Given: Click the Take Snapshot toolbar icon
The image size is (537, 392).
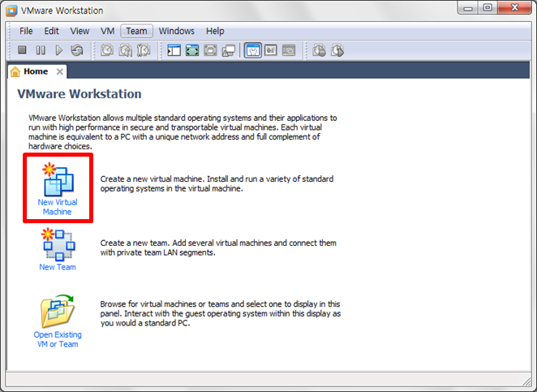Looking at the screenshot, I should pos(107,50).
